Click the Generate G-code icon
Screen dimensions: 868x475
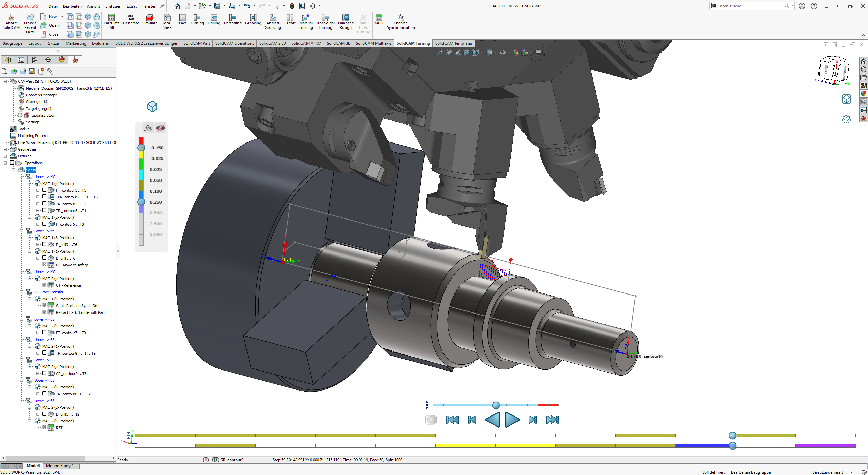click(131, 20)
